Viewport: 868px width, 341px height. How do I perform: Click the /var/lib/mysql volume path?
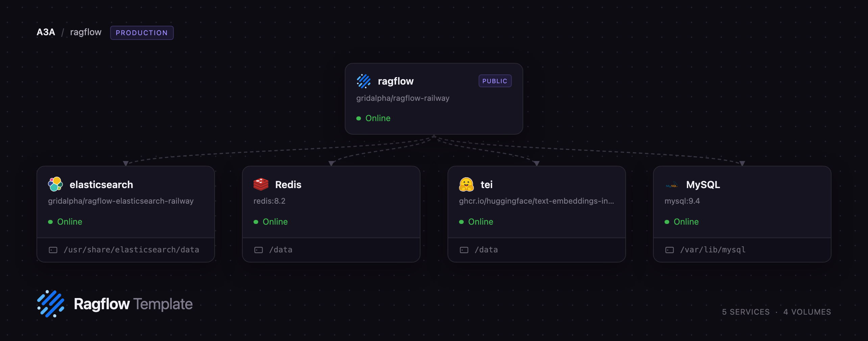tap(713, 250)
